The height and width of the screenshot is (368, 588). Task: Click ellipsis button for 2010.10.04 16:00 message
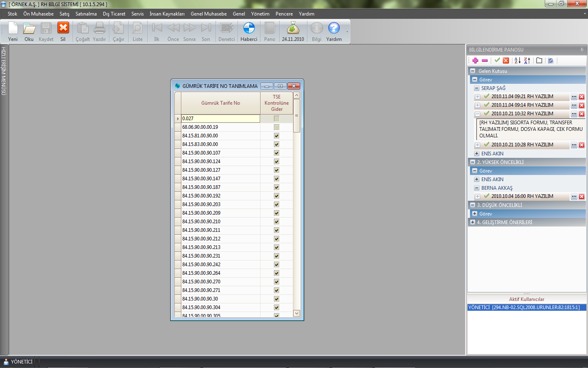click(x=574, y=197)
